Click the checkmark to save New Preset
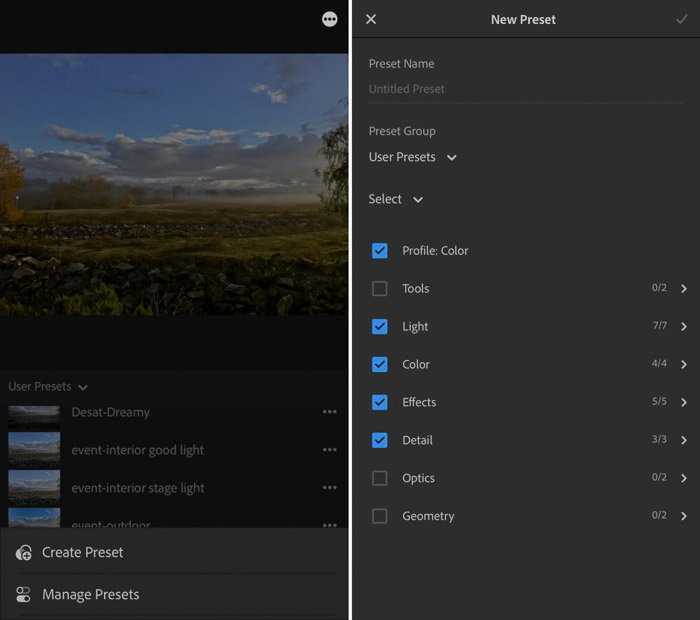 click(x=681, y=19)
